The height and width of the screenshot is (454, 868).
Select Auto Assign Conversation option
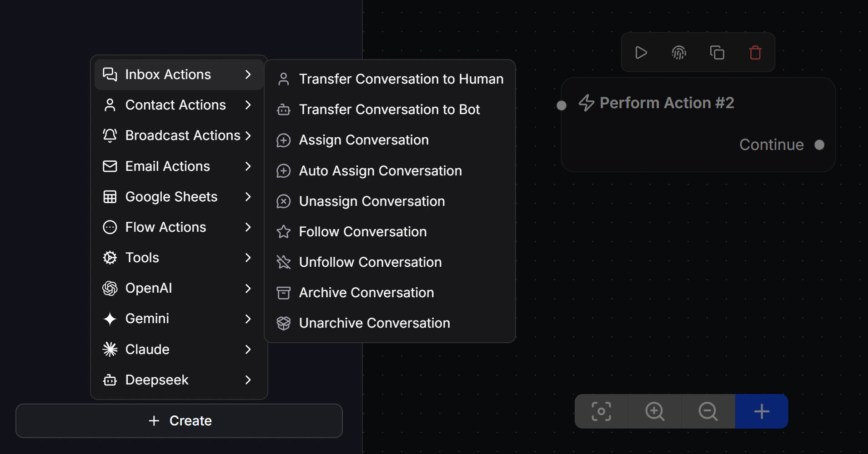pyautogui.click(x=390, y=171)
